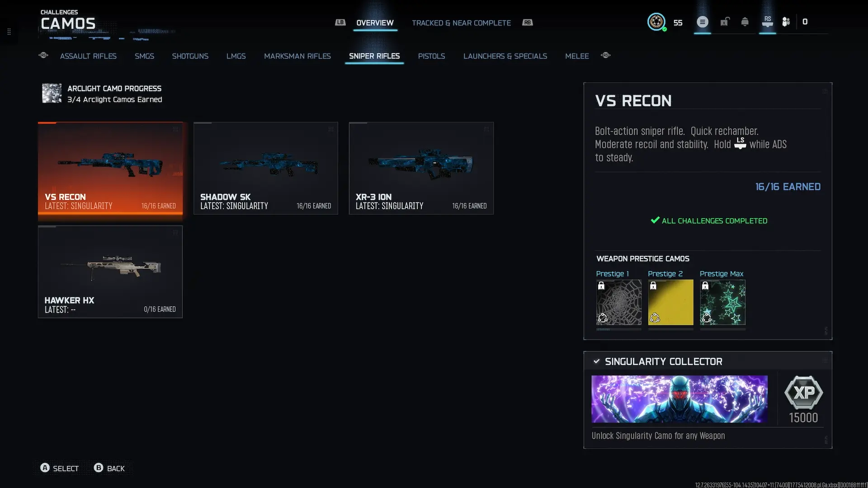Open Launchers & Specials category tab
This screenshot has width=868, height=488.
(505, 56)
